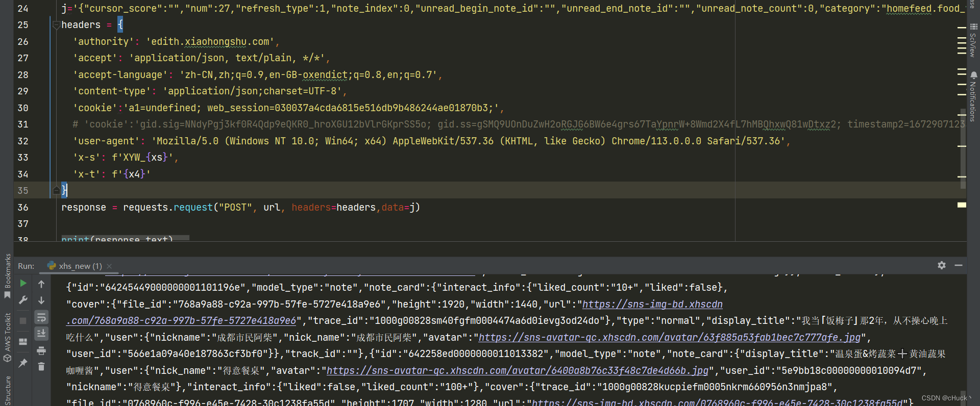
Task: Hide the Run tool window with minus icon
Action: point(959,265)
